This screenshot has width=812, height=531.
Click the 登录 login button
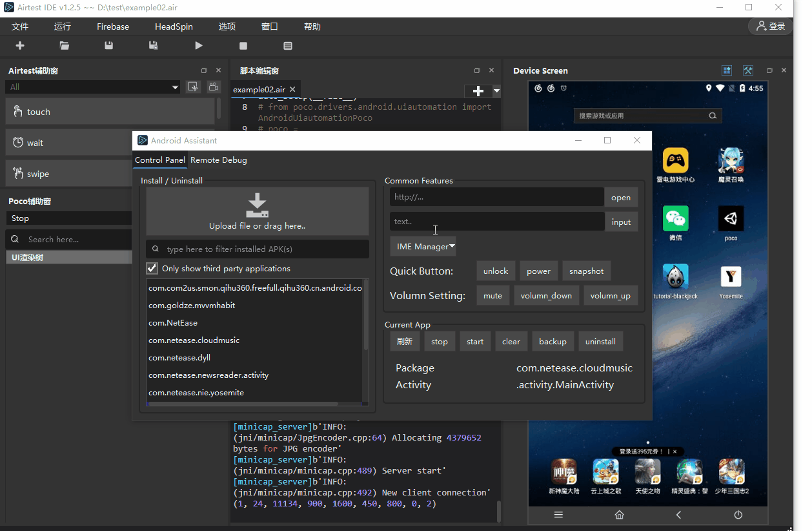pyautogui.click(x=770, y=26)
